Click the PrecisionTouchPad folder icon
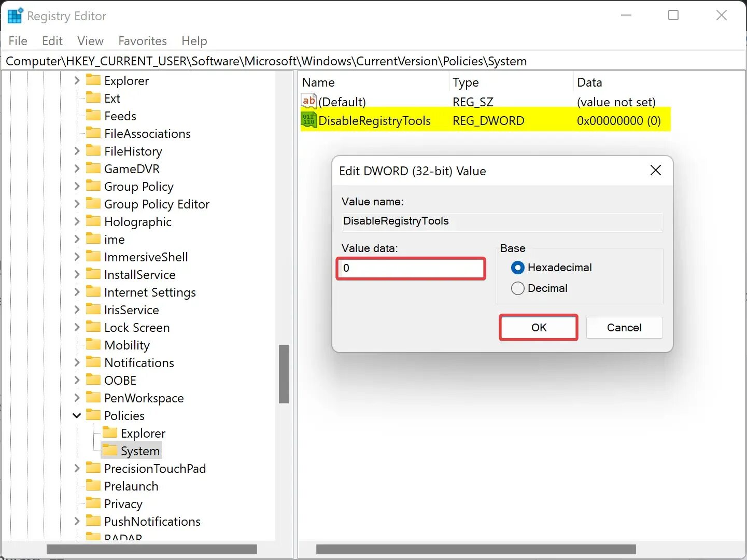 [93, 468]
